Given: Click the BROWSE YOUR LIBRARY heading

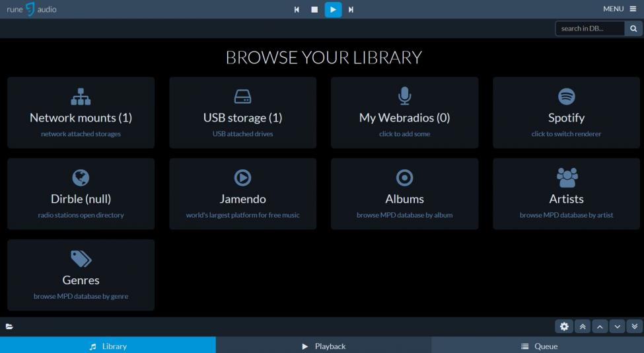Looking at the screenshot, I should pyautogui.click(x=324, y=58).
